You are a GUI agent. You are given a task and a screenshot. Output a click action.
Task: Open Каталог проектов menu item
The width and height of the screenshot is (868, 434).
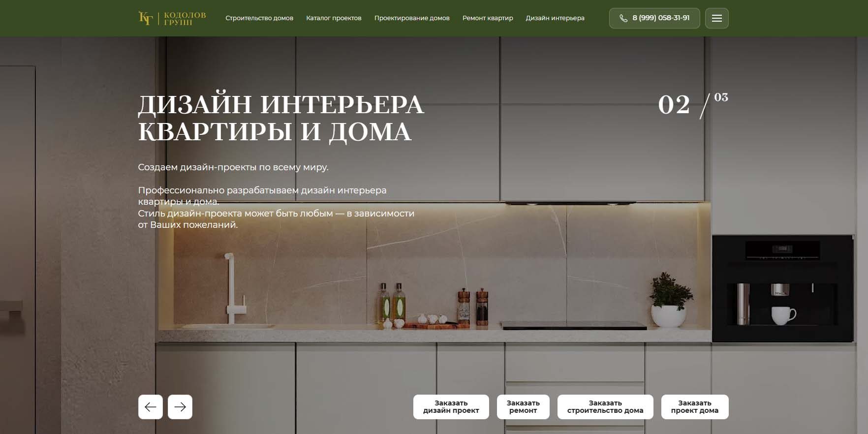334,18
